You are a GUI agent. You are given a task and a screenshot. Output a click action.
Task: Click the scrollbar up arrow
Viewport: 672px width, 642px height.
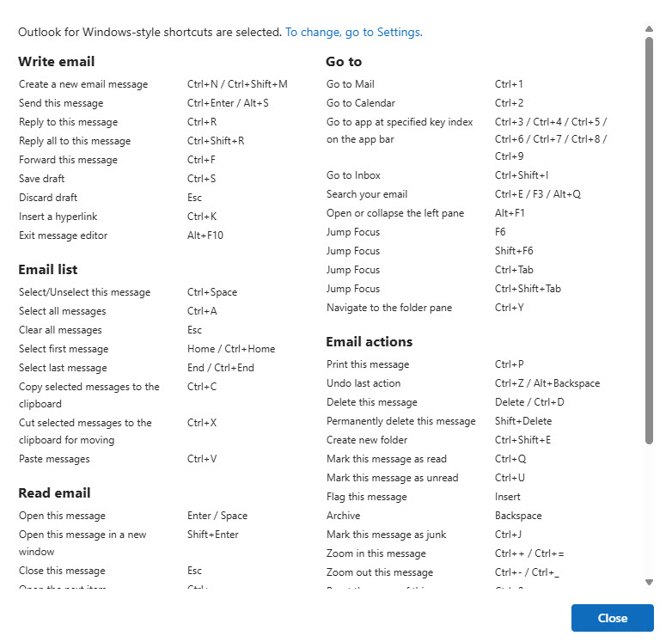click(x=650, y=29)
